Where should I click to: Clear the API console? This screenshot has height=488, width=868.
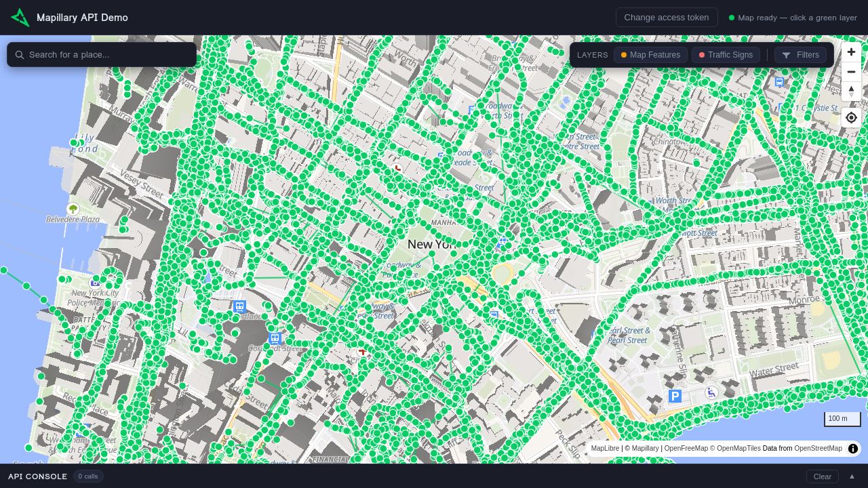(x=822, y=476)
